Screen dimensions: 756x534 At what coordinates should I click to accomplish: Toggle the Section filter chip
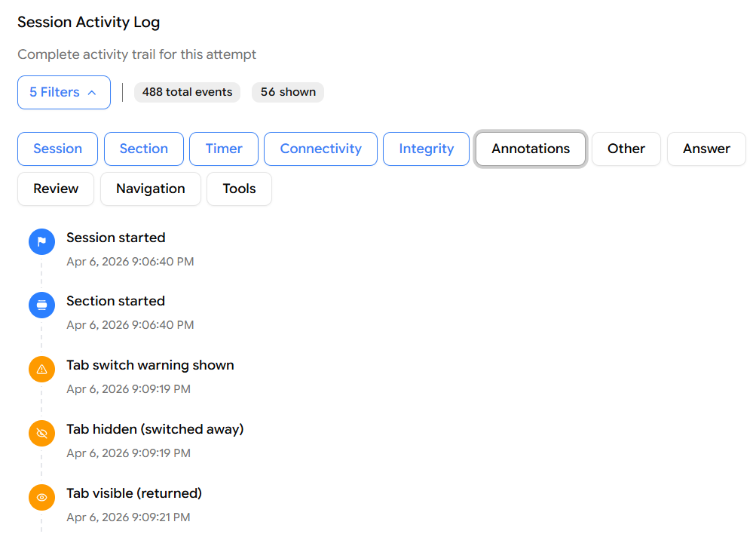143,149
